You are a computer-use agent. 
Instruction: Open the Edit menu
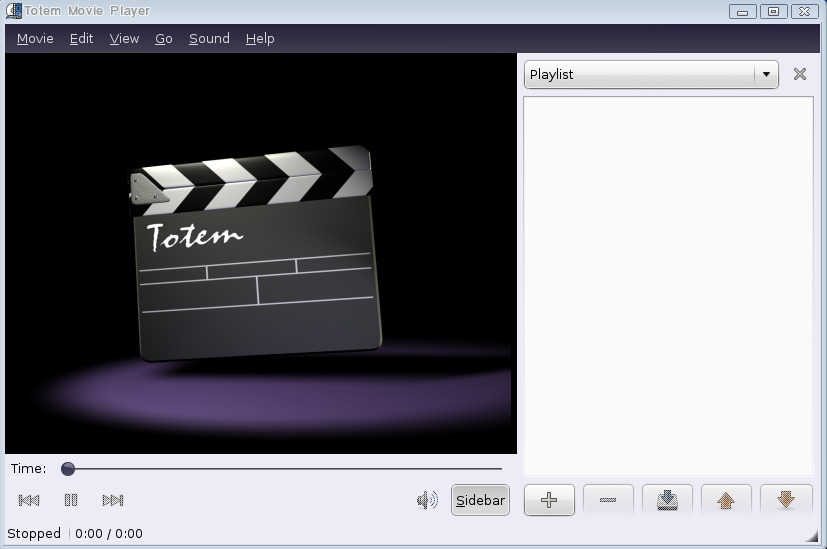[81, 38]
